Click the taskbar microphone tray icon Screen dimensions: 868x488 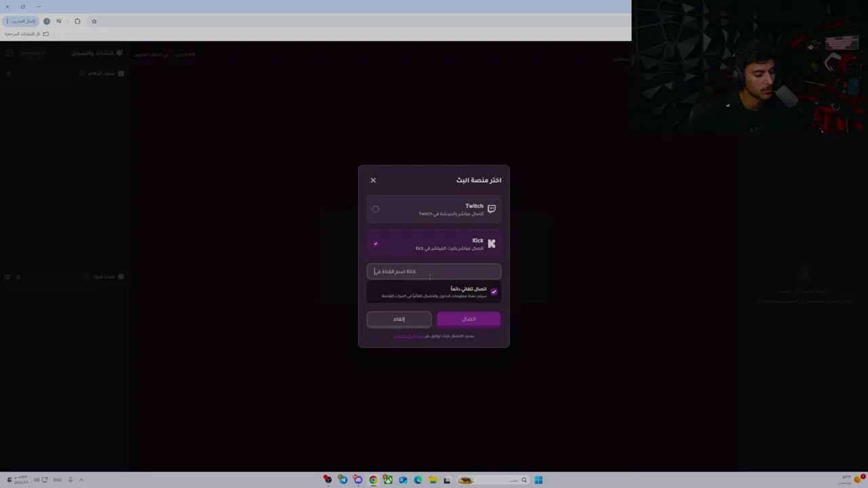click(70, 480)
